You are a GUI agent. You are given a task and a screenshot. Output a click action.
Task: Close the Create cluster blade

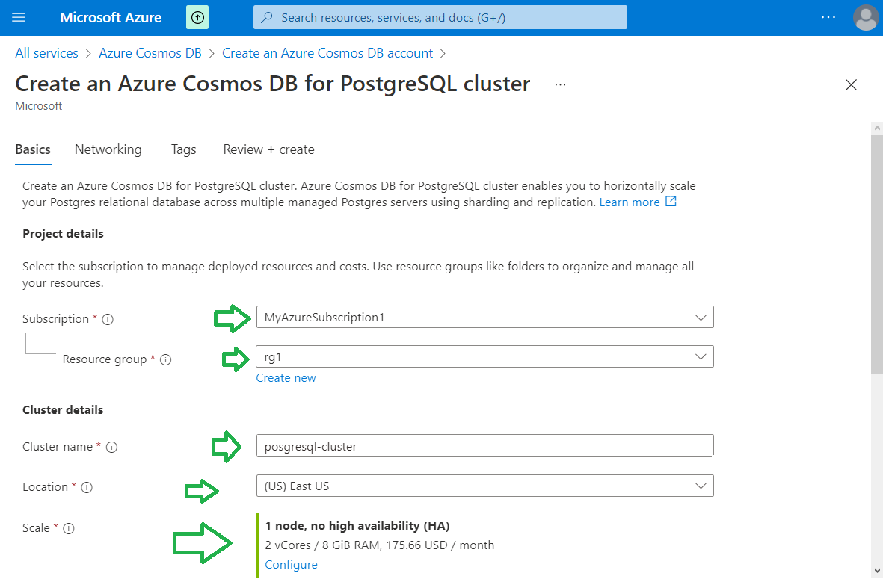[851, 85]
